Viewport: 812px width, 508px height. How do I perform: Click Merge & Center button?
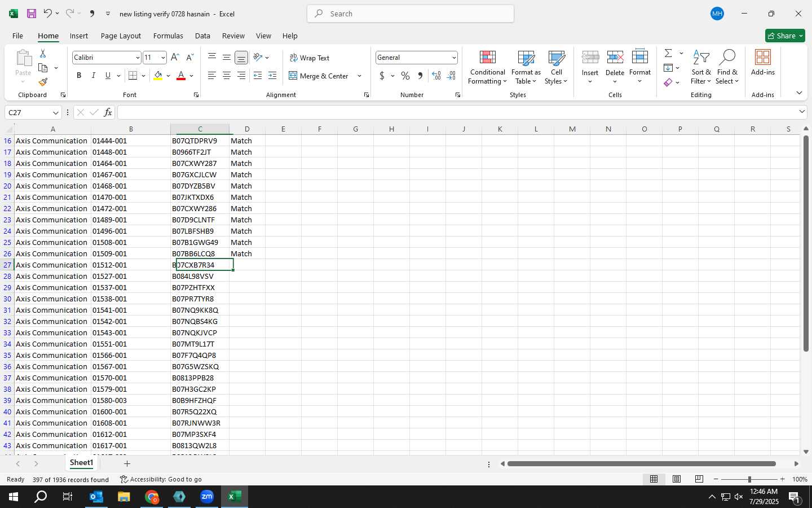(319, 76)
